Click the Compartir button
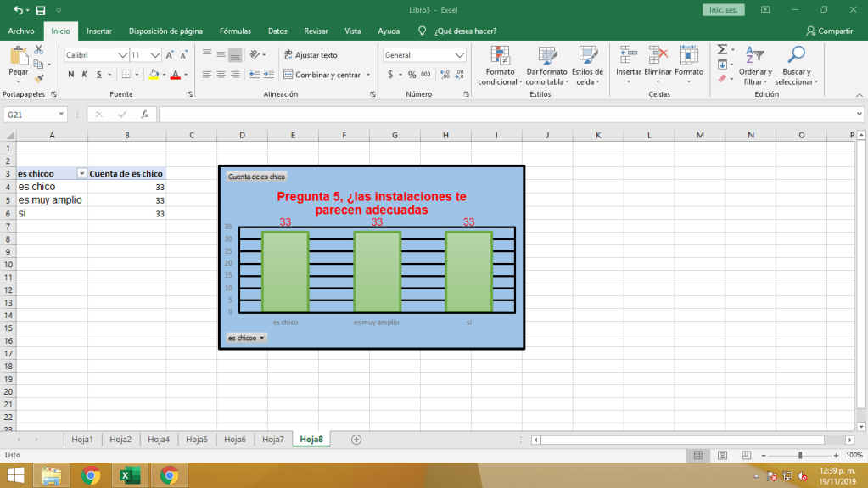 (829, 31)
